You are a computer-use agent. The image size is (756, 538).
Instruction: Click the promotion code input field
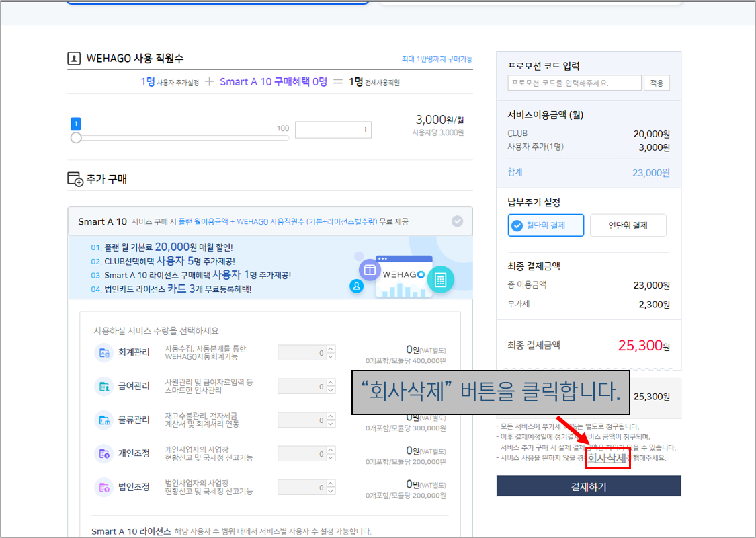(x=575, y=83)
